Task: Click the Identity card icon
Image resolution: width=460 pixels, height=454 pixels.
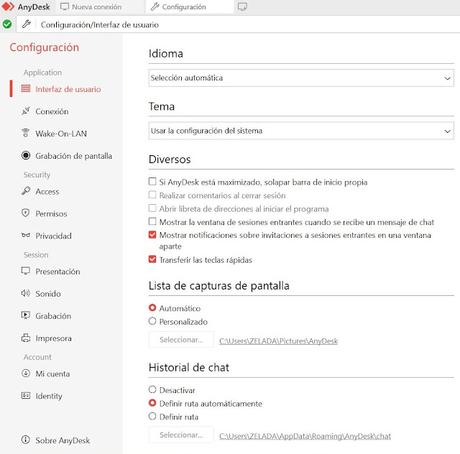Action: (x=26, y=396)
